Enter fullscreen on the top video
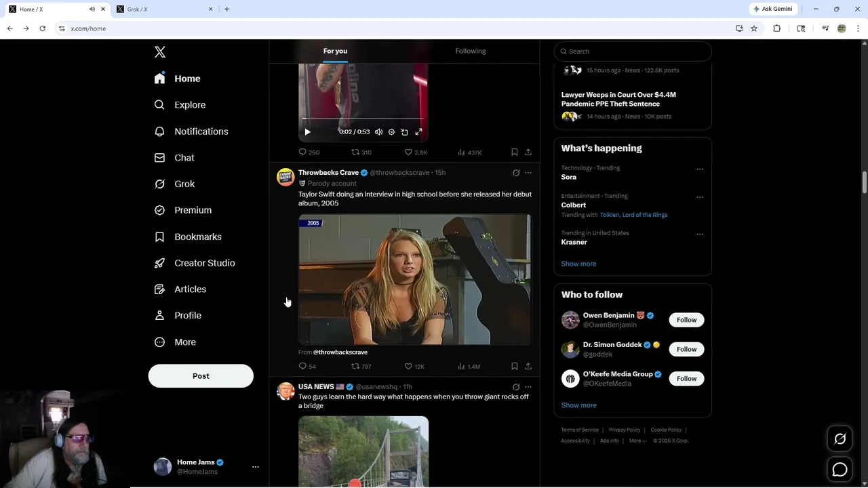 418,132
